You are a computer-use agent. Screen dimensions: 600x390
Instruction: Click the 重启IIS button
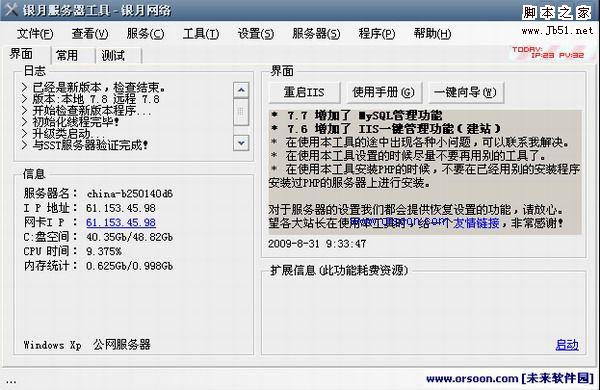304,92
